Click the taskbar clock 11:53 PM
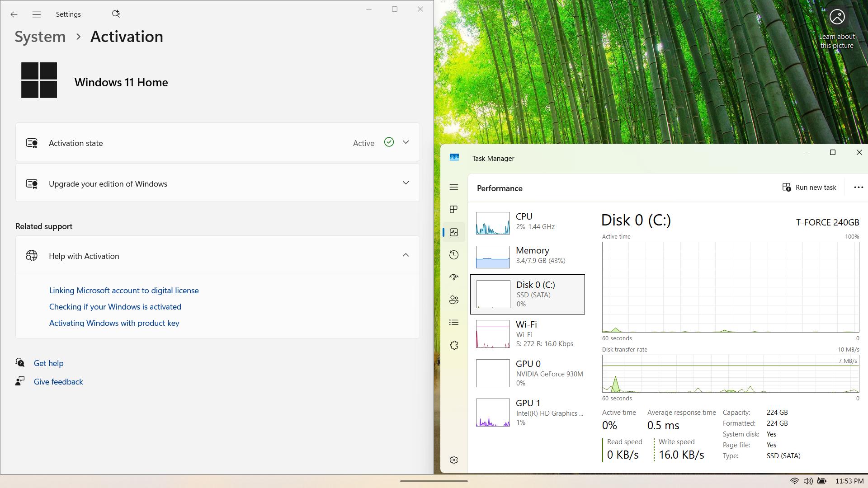This screenshot has height=488, width=868. (849, 481)
